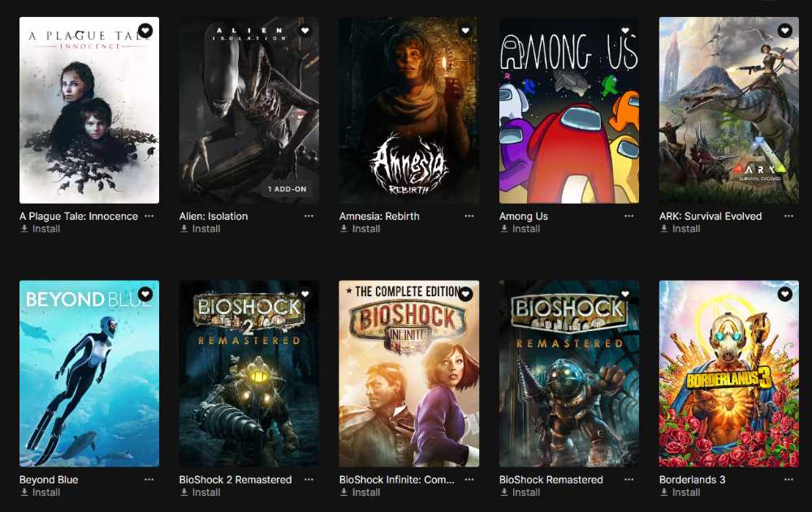
Task: Click heart icon on Among Us cover
Action: click(625, 31)
